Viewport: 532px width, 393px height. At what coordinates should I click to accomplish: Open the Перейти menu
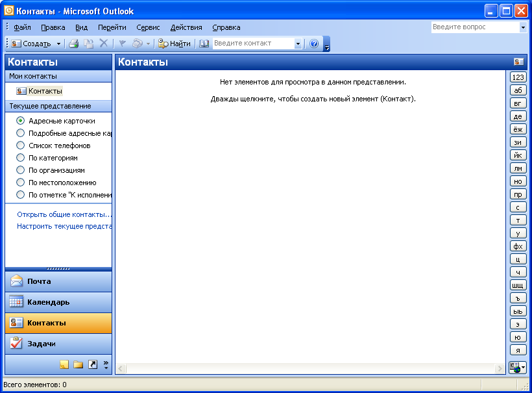(x=112, y=27)
